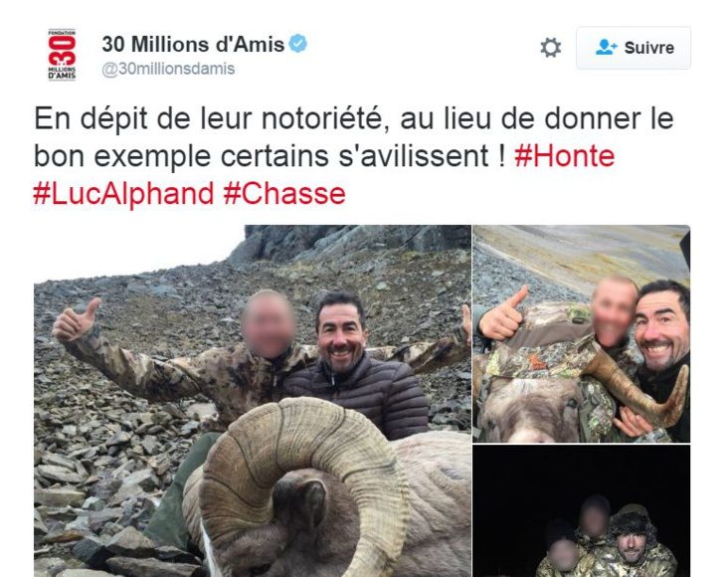The height and width of the screenshot is (577, 728).
Task: Click the rocky cliff at the top of the main photo
Action: click(x=353, y=244)
